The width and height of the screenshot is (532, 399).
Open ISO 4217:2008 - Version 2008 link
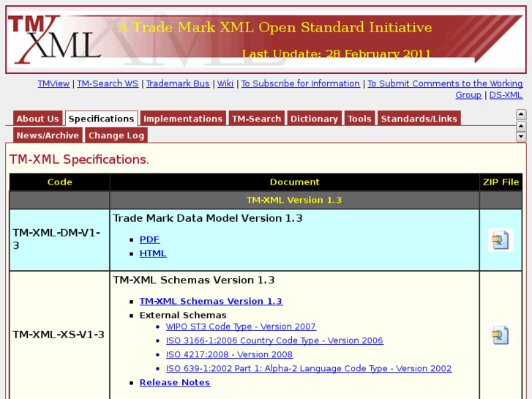229,354
